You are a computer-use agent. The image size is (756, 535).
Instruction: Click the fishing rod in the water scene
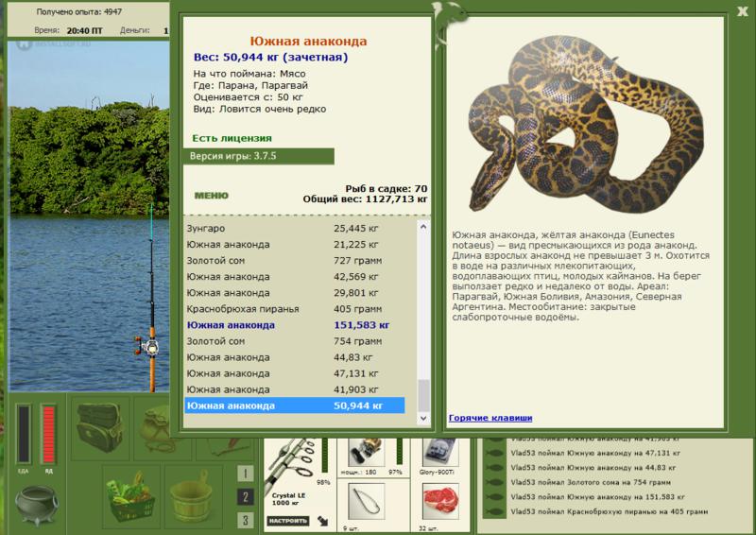point(151,299)
